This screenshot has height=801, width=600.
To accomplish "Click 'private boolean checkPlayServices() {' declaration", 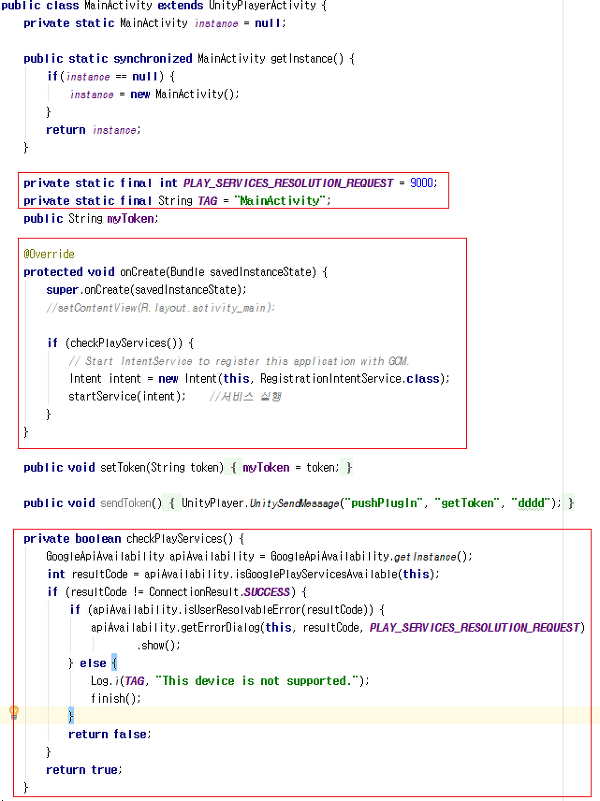I will [134, 538].
